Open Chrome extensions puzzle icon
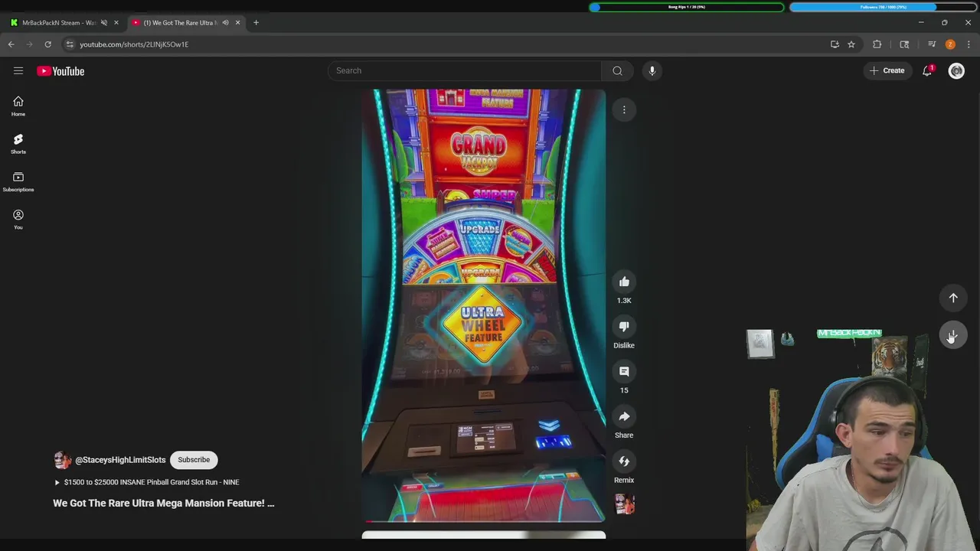 coord(877,44)
